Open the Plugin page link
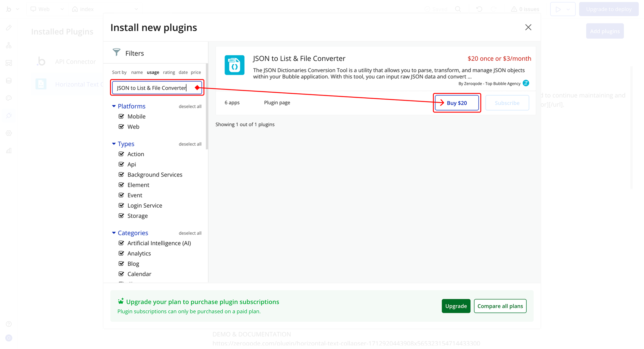The width and height of the screenshot is (644, 349). pos(277,102)
